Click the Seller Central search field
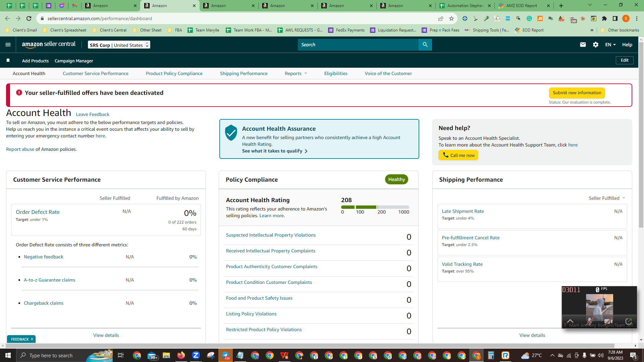 [x=358, y=45]
